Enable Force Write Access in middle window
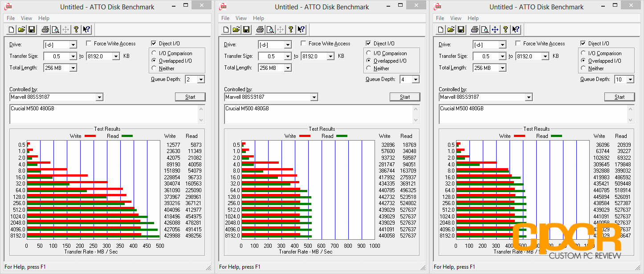644x274 pixels. coord(303,44)
